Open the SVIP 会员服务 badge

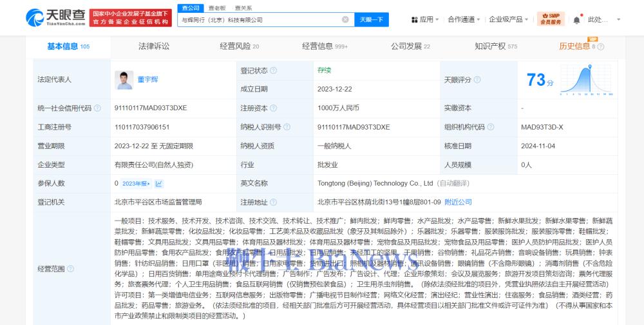point(551,19)
